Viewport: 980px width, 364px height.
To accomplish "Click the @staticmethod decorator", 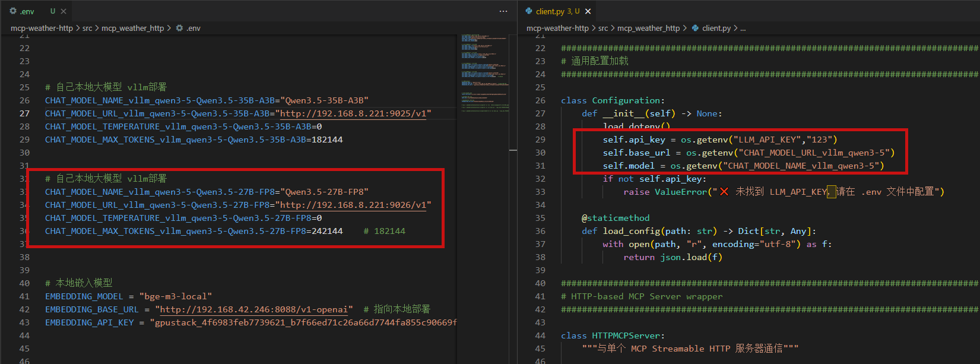I will 616,218.
